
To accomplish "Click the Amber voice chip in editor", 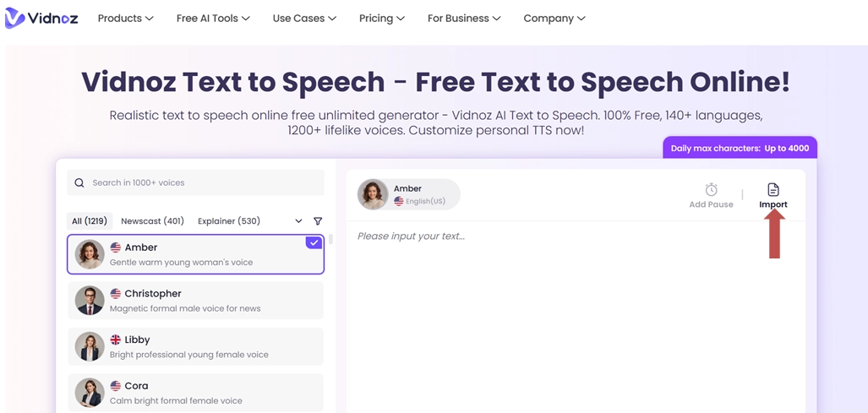I will click(x=408, y=194).
